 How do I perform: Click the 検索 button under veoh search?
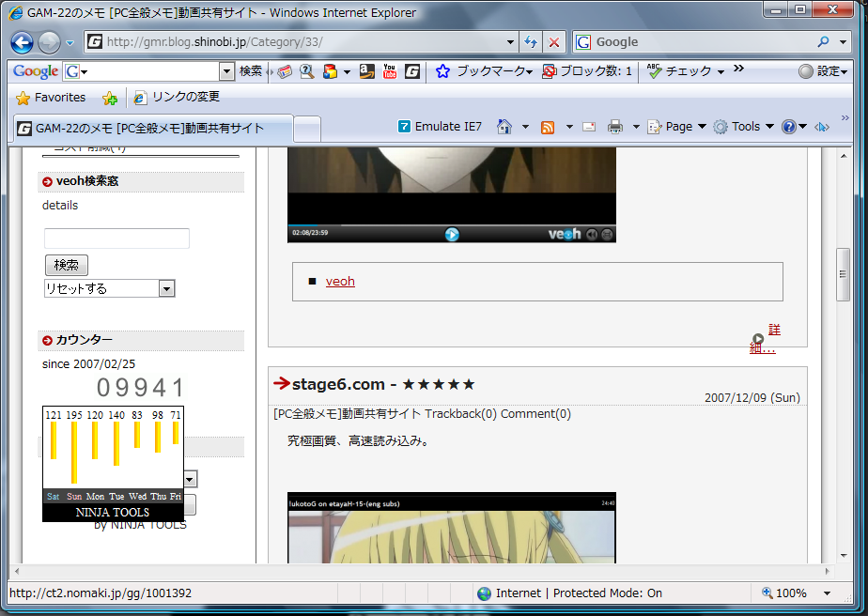pyautogui.click(x=67, y=265)
